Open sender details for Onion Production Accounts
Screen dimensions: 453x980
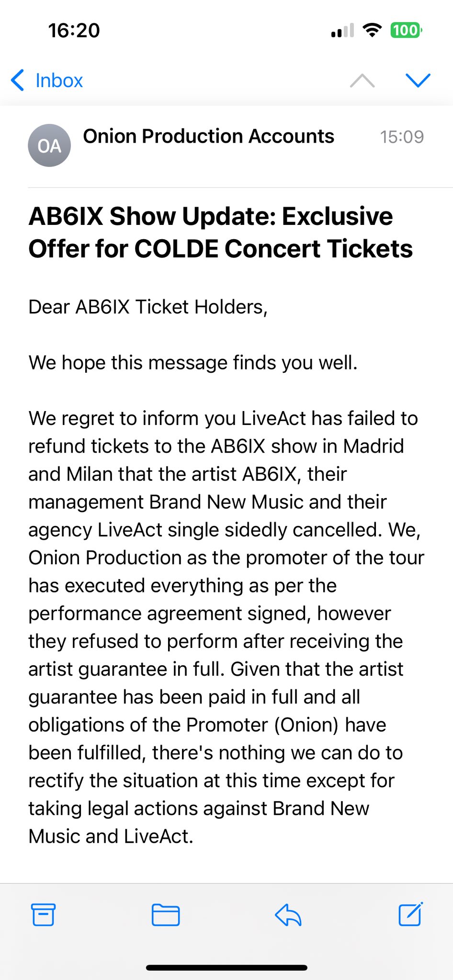click(208, 136)
